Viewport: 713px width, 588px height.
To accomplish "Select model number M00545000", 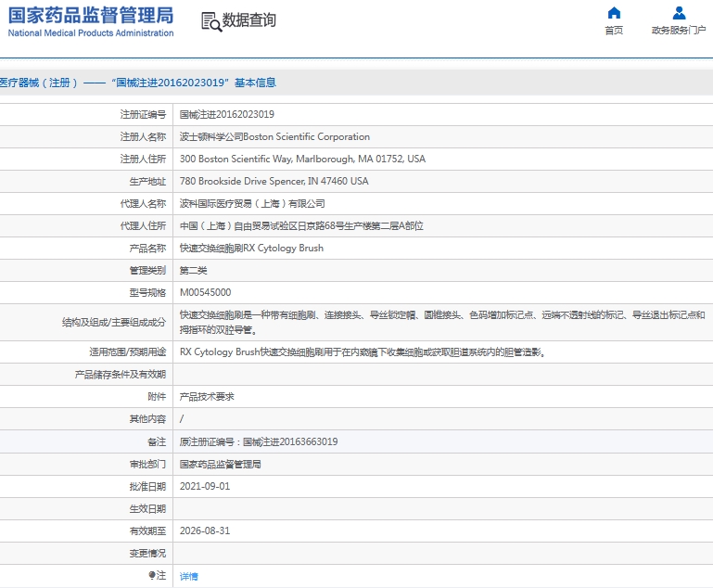I will coord(205,292).
